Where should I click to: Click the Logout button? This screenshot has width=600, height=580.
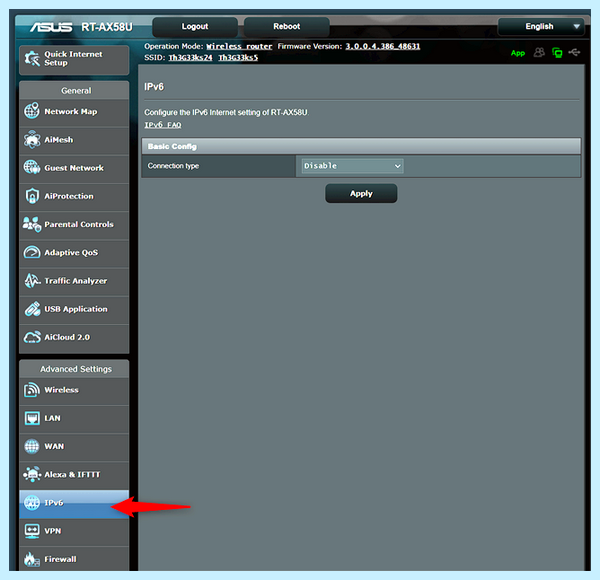tap(195, 26)
